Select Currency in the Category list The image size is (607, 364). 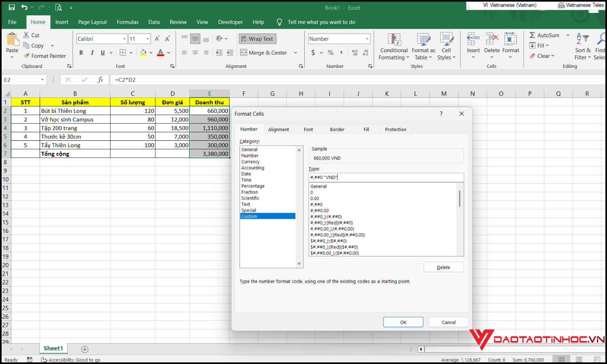click(x=250, y=162)
